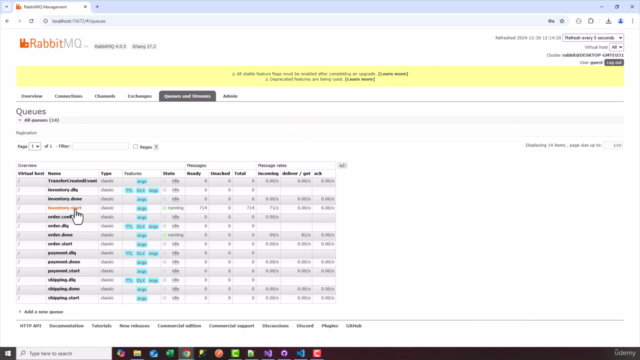Sort queues by Name column header

pyautogui.click(x=54, y=173)
